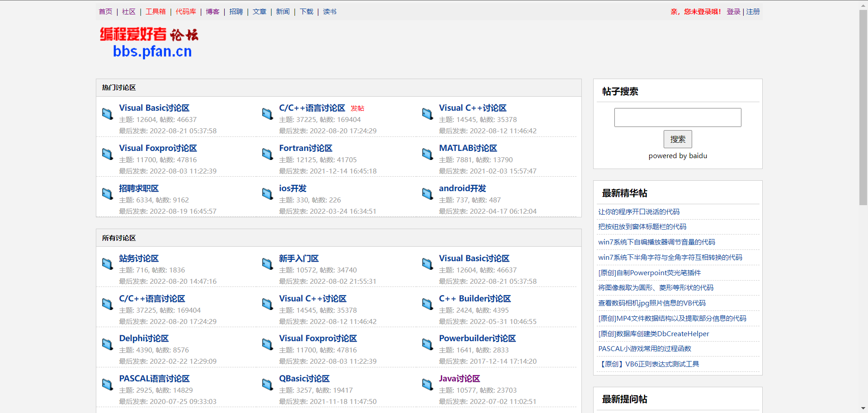
Task: Open post 查看数码相机jpg照片信息的VB代码
Action: coord(652,303)
